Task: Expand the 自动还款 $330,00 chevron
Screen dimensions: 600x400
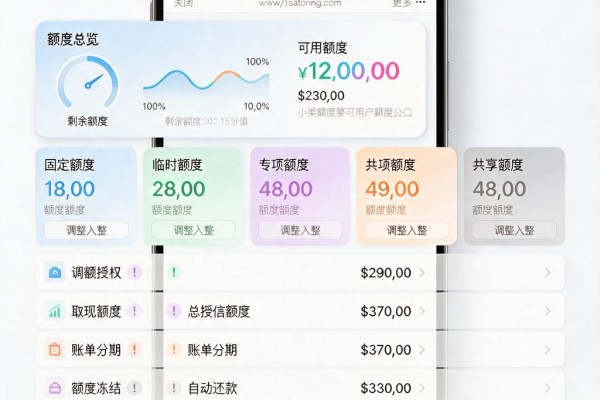Action: pyautogui.click(x=422, y=388)
